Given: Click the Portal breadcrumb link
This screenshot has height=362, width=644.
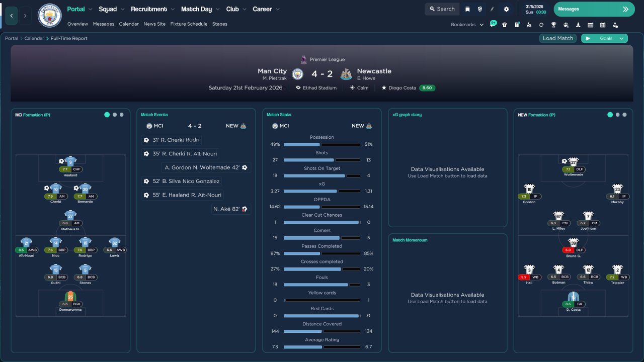Looking at the screenshot, I should tap(12, 38).
